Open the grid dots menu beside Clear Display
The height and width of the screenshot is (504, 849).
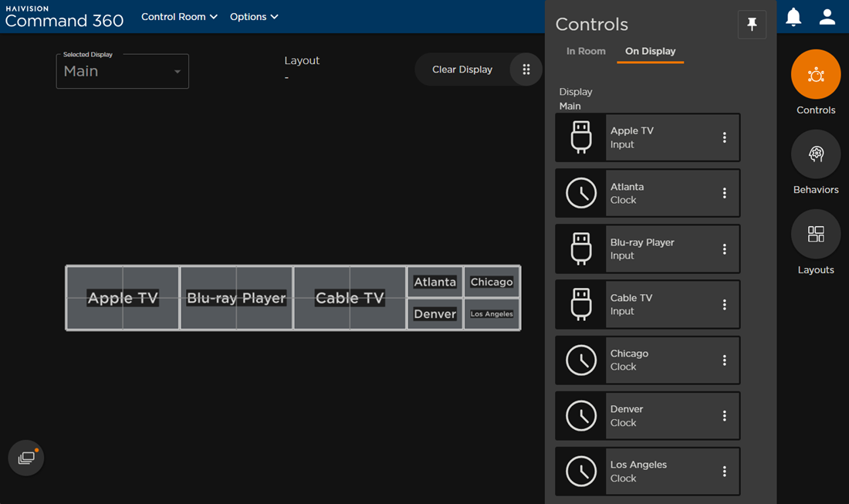pyautogui.click(x=526, y=69)
